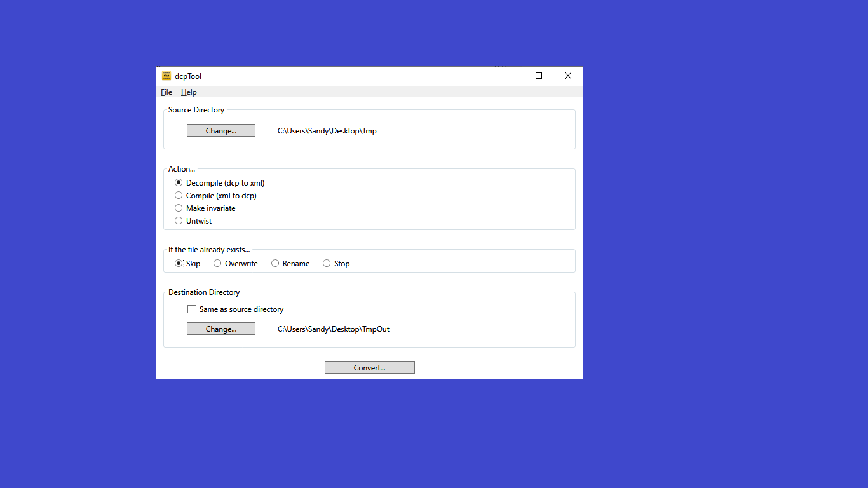Choose the Untwist action
The image size is (868, 488).
click(194, 221)
